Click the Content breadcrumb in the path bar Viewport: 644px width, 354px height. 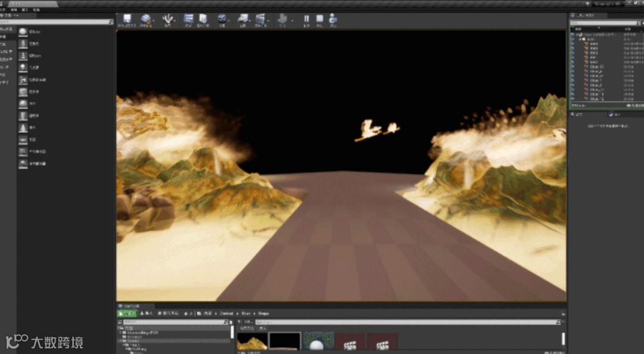[227, 313]
